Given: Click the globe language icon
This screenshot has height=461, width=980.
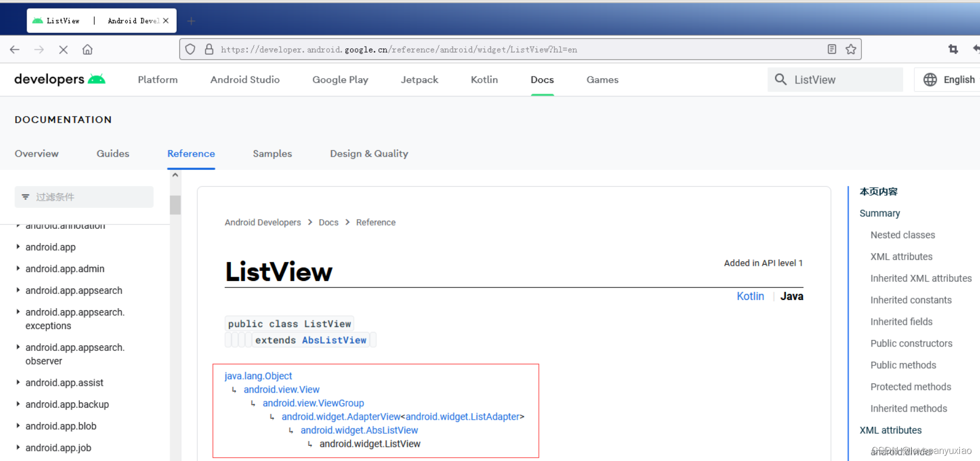Looking at the screenshot, I should 930,80.
